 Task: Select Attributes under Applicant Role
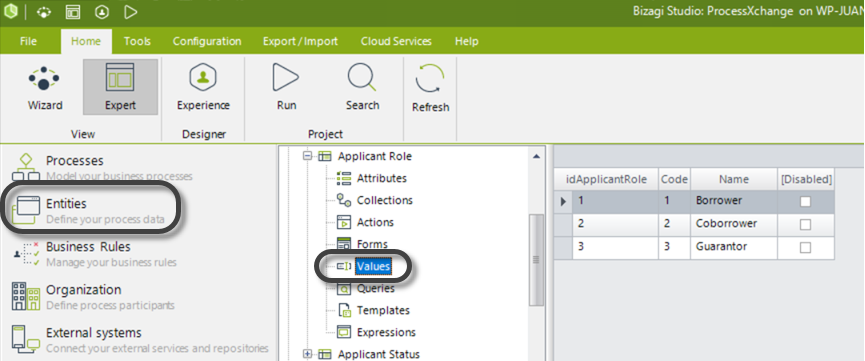382,178
